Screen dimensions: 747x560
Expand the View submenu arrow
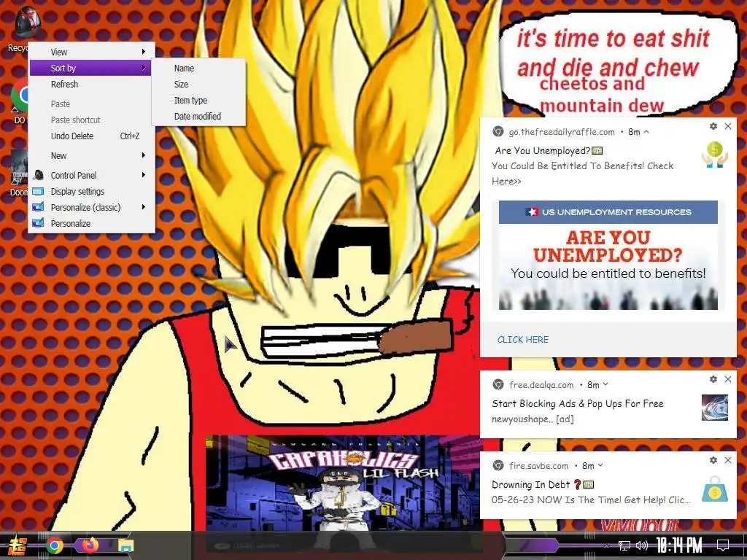(144, 52)
